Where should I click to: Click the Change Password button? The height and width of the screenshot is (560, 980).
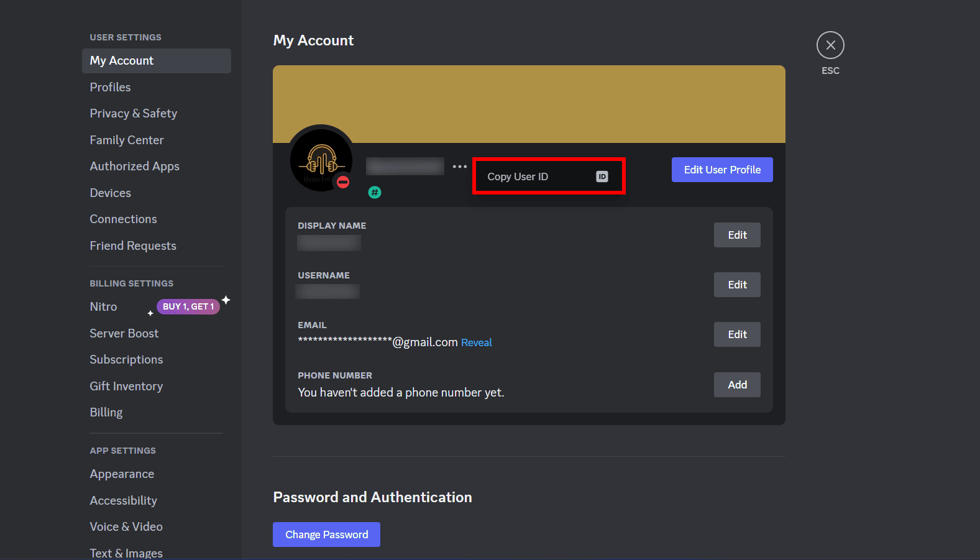coord(326,535)
